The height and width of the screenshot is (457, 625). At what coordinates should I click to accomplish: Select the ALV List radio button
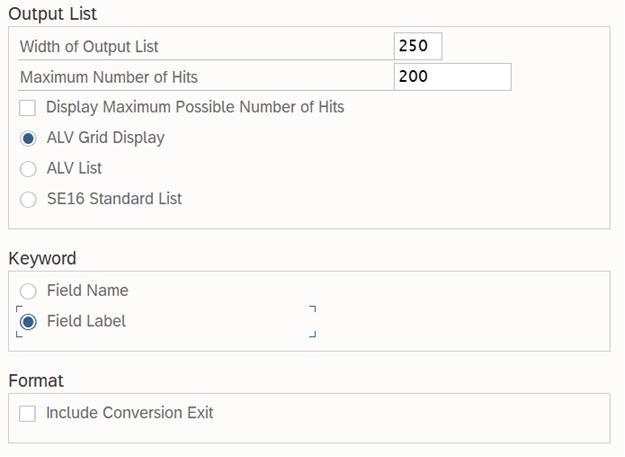[28, 168]
